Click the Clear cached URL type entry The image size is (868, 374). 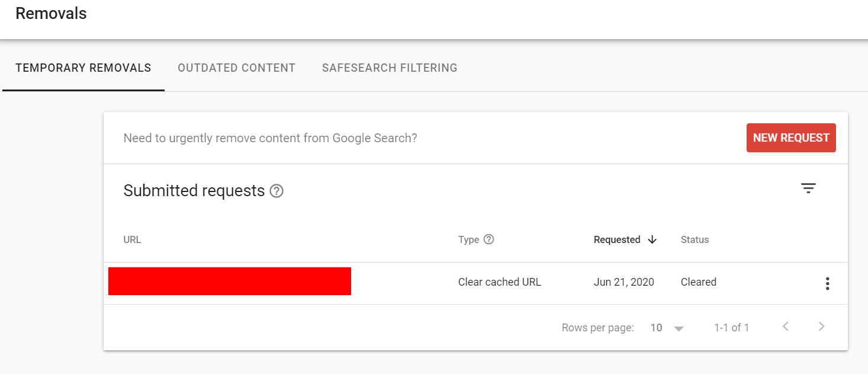[x=500, y=282]
